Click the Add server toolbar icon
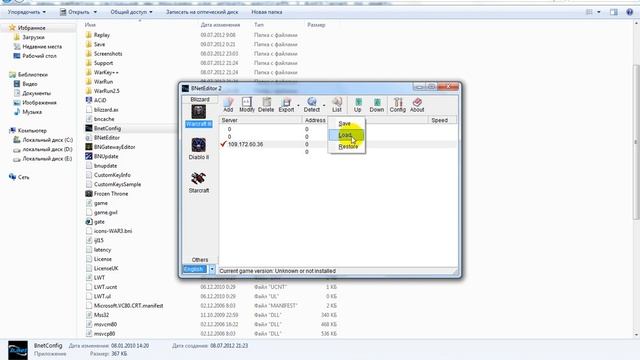The width and height of the screenshot is (640, 360). (x=228, y=105)
